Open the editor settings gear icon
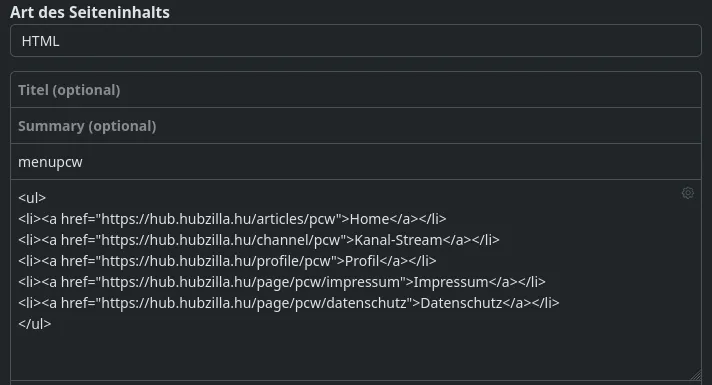This screenshot has width=712, height=385. click(x=687, y=193)
